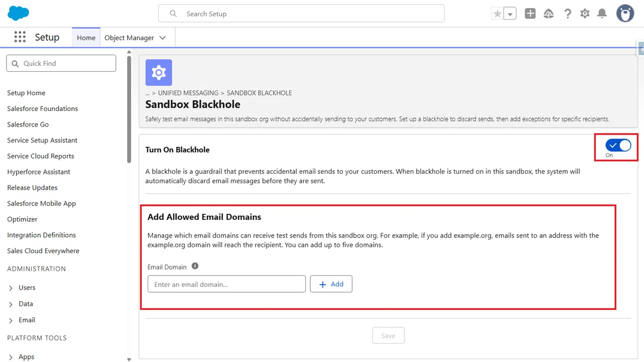This screenshot has width=644, height=362.
Task: Open the notifications bell
Action: point(602,14)
